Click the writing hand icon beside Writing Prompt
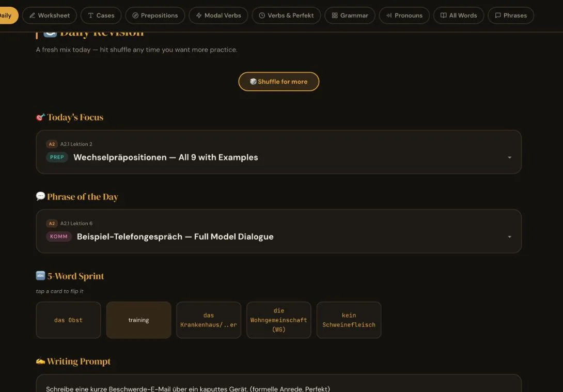Screen dimensions: 563x392 click(x=41, y=361)
